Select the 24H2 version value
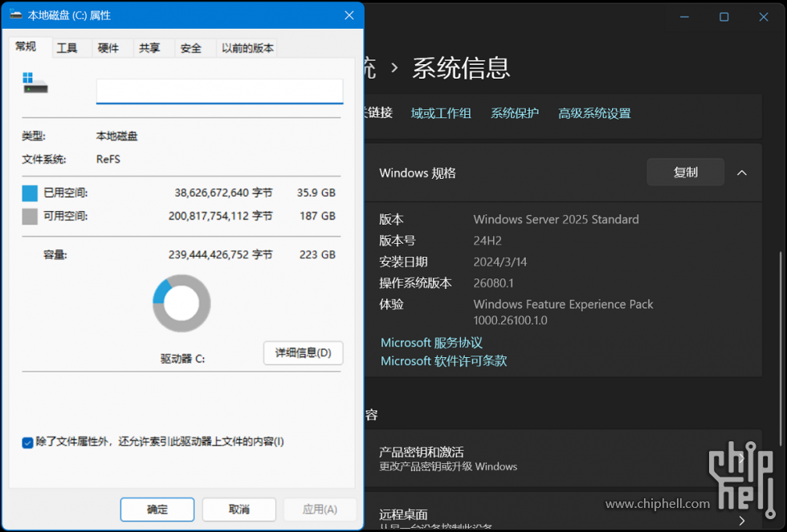 tap(487, 241)
